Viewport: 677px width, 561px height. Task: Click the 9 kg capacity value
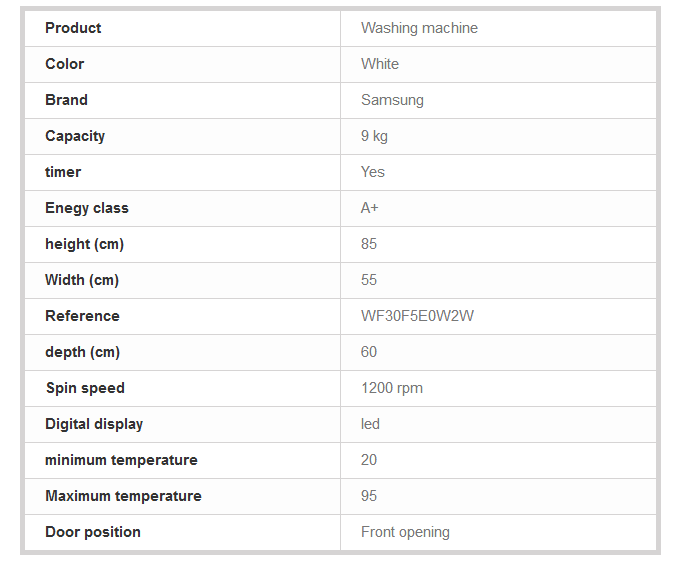tap(374, 136)
